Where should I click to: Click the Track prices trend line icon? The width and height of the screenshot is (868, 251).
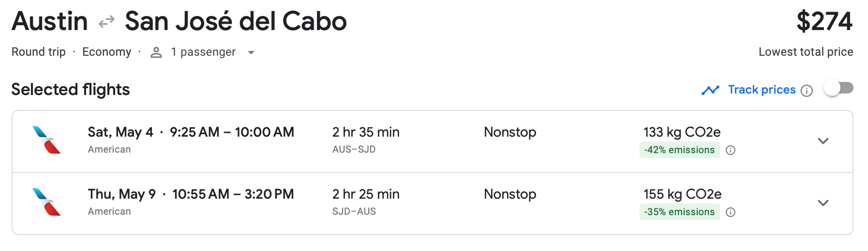tap(710, 90)
